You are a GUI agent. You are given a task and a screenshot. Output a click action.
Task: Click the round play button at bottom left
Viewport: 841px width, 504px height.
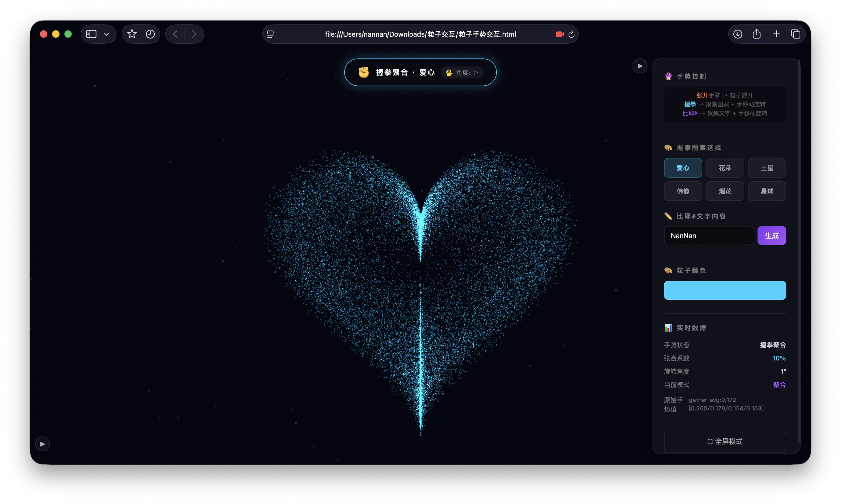tap(43, 444)
